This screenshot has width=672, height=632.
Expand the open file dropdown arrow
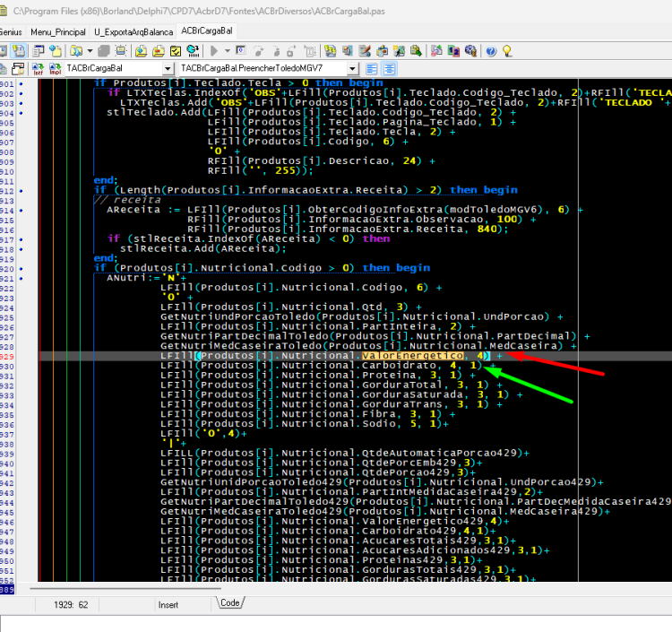(90, 51)
